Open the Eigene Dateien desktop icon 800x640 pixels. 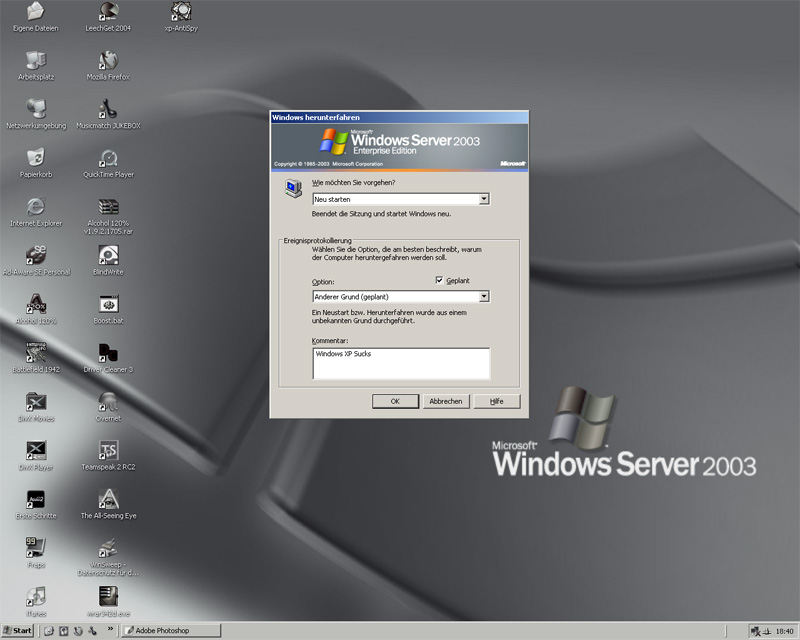(36, 17)
